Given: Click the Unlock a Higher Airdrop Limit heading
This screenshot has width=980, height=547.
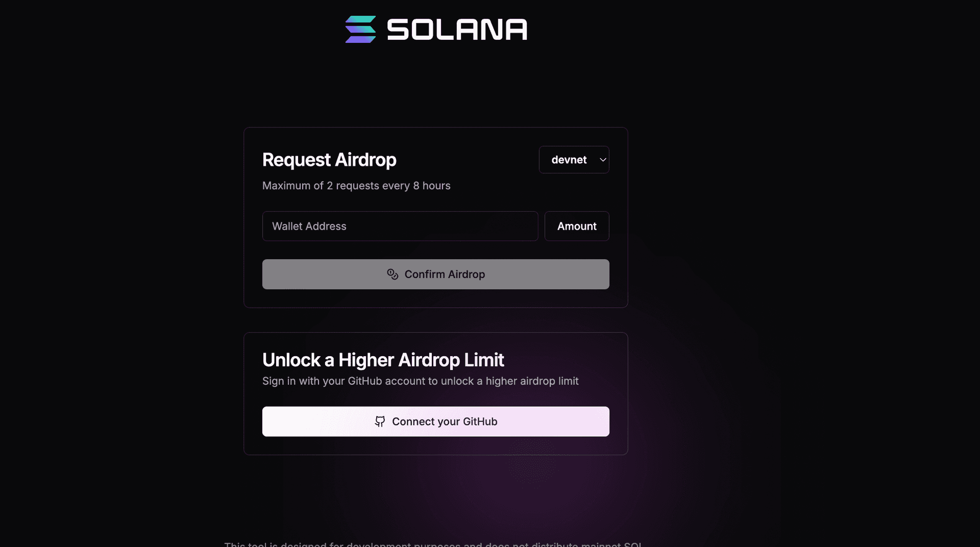Looking at the screenshot, I should click(383, 360).
